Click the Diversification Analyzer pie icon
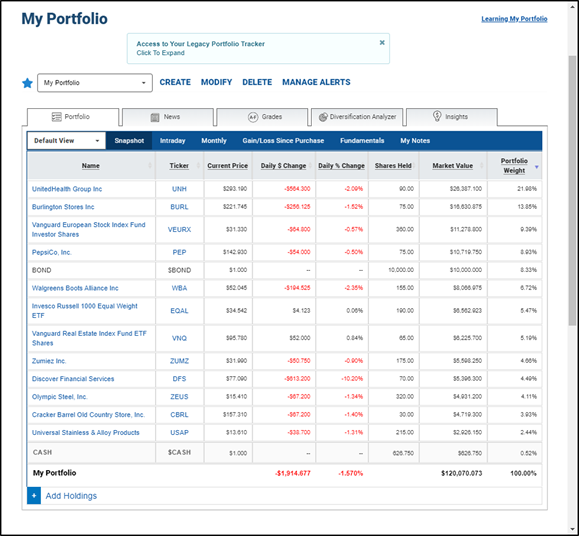 click(x=323, y=117)
